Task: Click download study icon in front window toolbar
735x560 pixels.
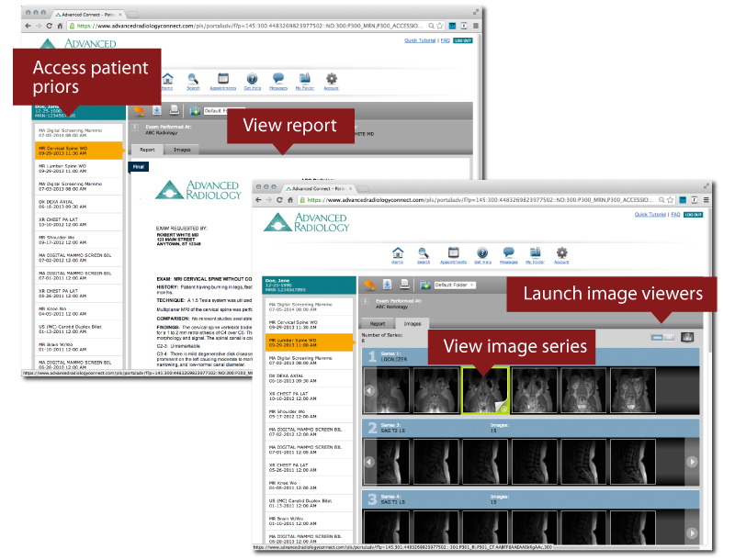Action: coord(387,285)
